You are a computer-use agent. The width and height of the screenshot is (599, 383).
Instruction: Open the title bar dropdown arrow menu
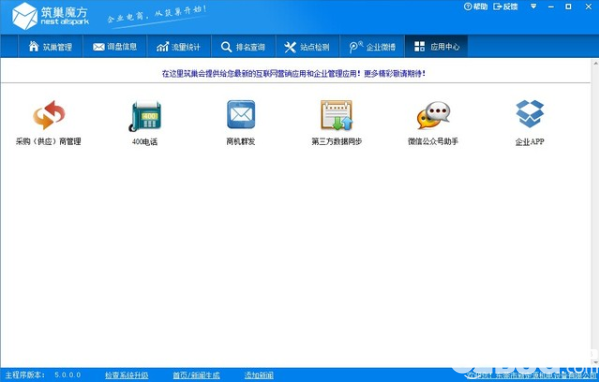click(534, 6)
